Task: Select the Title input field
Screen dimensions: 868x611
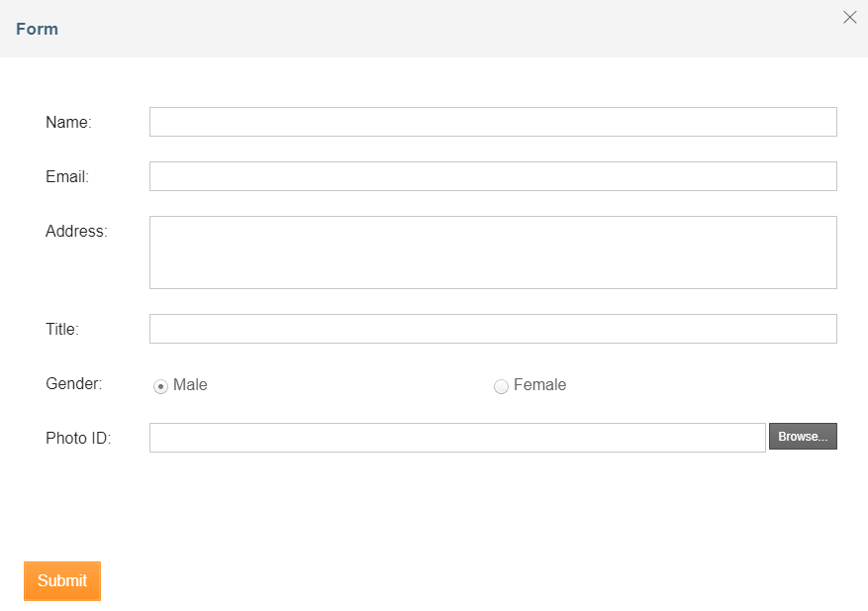Action: (493, 329)
